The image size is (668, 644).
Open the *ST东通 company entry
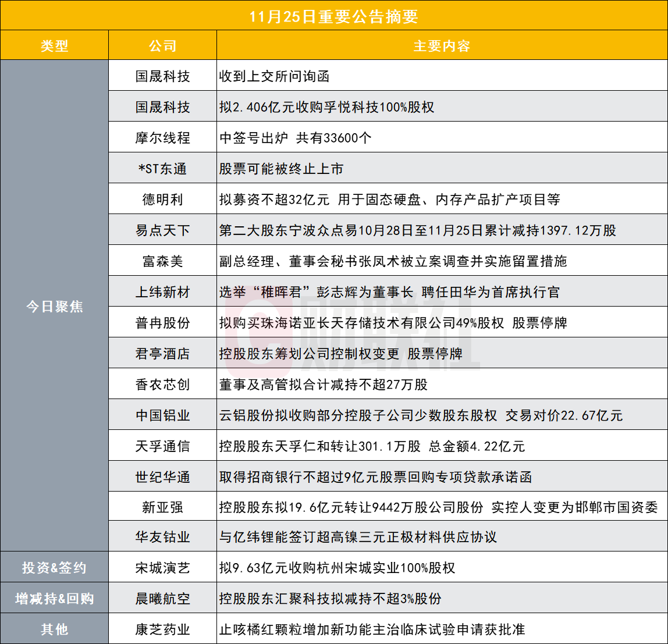point(162,169)
